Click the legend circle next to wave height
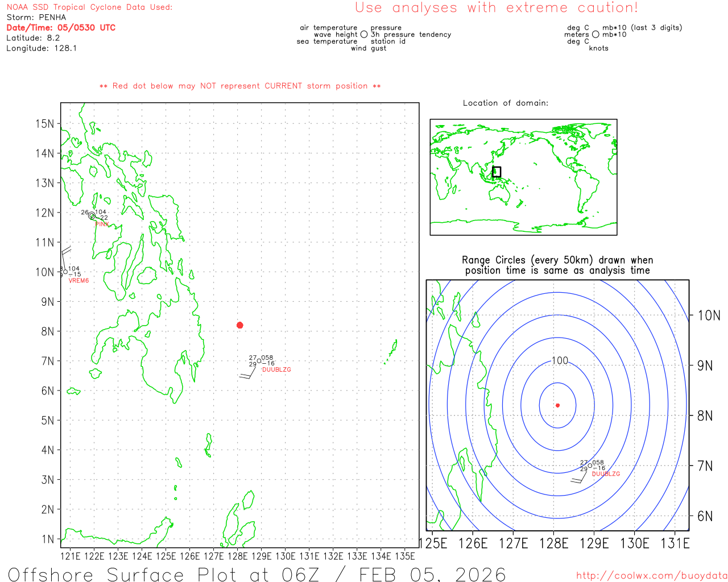Image resolution: width=728 pixels, height=582 pixels. [364, 35]
